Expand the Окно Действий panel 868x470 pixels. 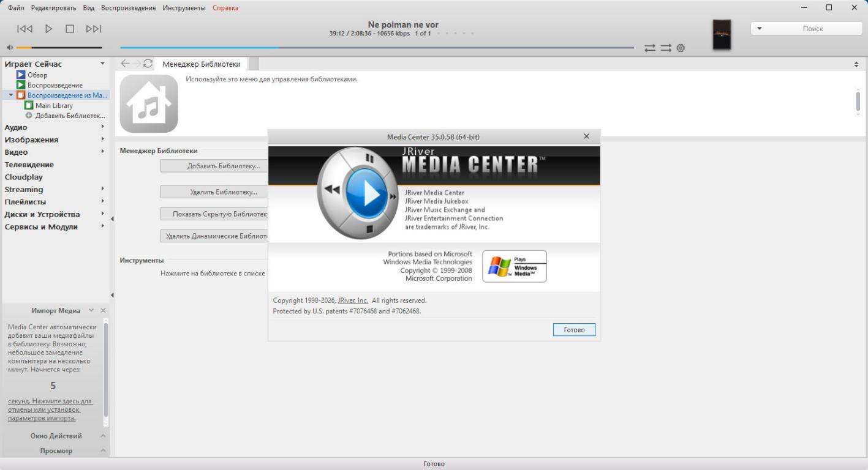(x=103, y=436)
